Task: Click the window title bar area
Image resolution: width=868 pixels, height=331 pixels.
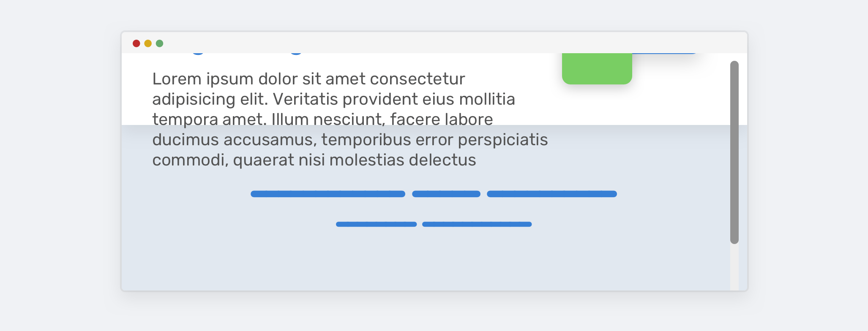Action: [x=380, y=43]
